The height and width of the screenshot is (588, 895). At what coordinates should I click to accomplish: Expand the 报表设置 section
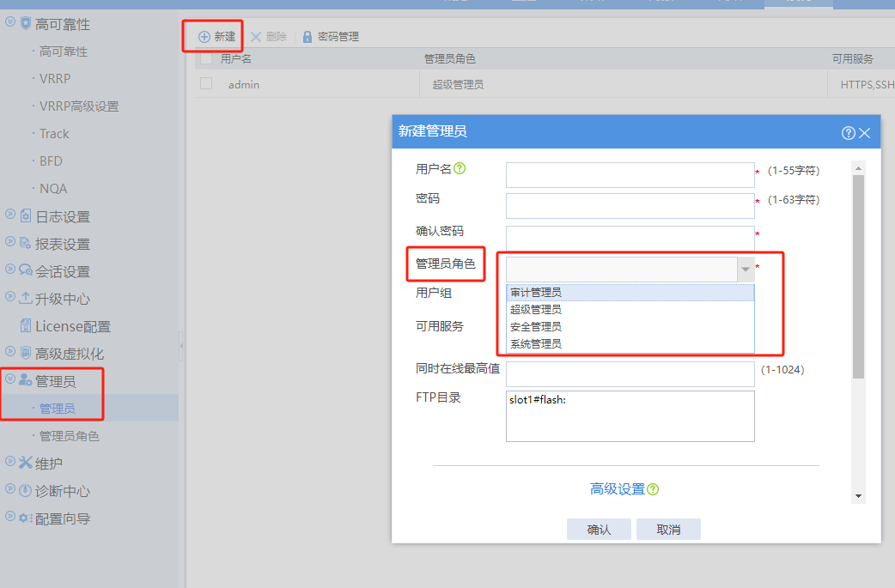point(10,241)
